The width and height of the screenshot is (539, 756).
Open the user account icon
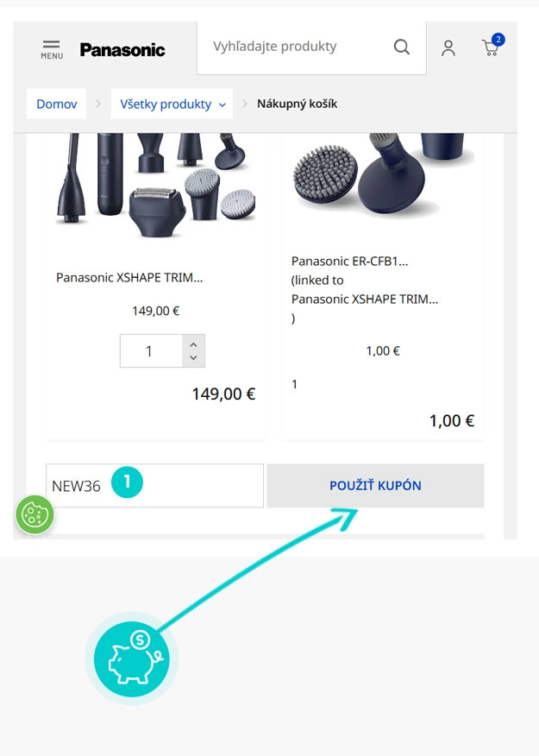[448, 48]
